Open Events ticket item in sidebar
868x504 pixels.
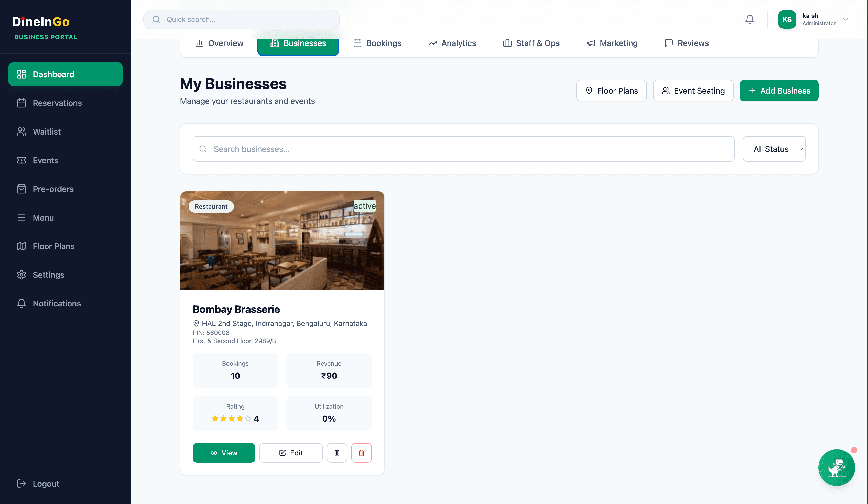(45, 160)
